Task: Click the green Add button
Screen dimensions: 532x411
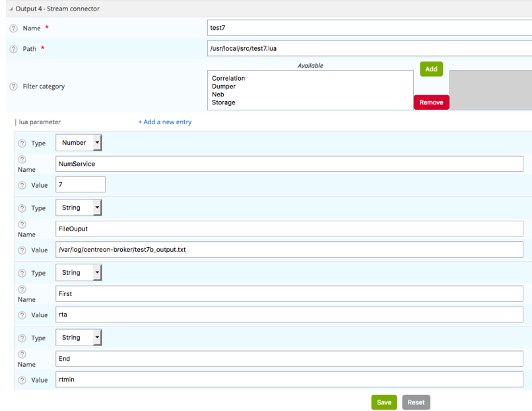Action: click(x=431, y=69)
